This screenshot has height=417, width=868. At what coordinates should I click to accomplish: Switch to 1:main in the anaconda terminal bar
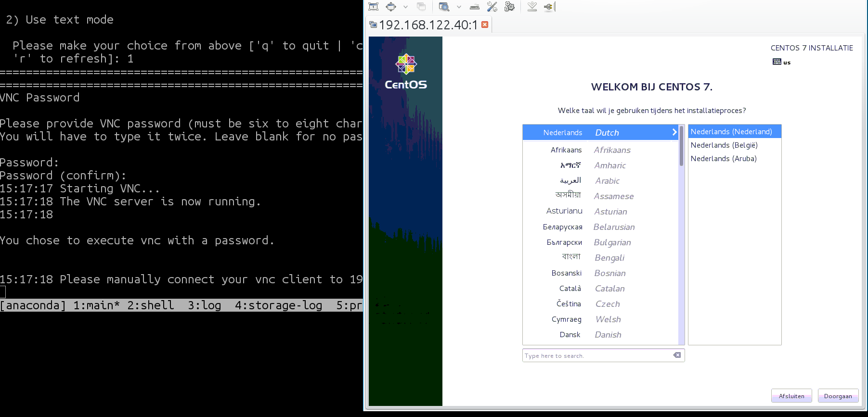pyautogui.click(x=97, y=305)
